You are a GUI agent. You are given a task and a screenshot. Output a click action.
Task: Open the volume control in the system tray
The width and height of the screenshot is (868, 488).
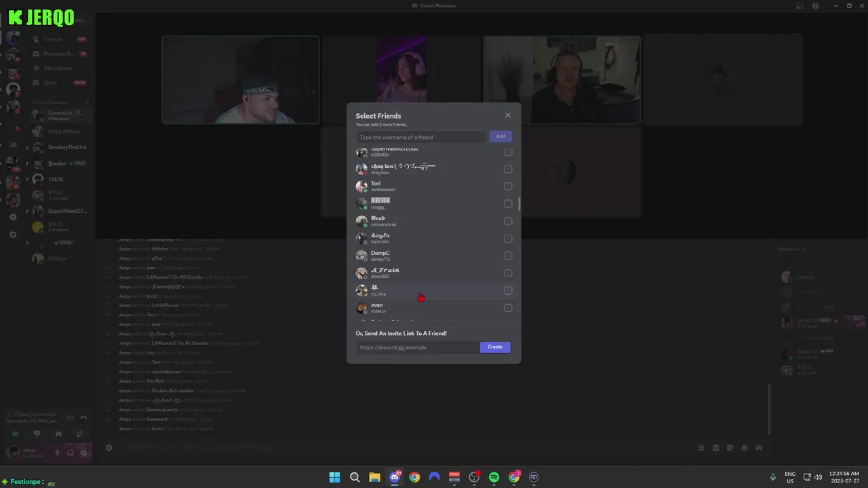coord(818,477)
